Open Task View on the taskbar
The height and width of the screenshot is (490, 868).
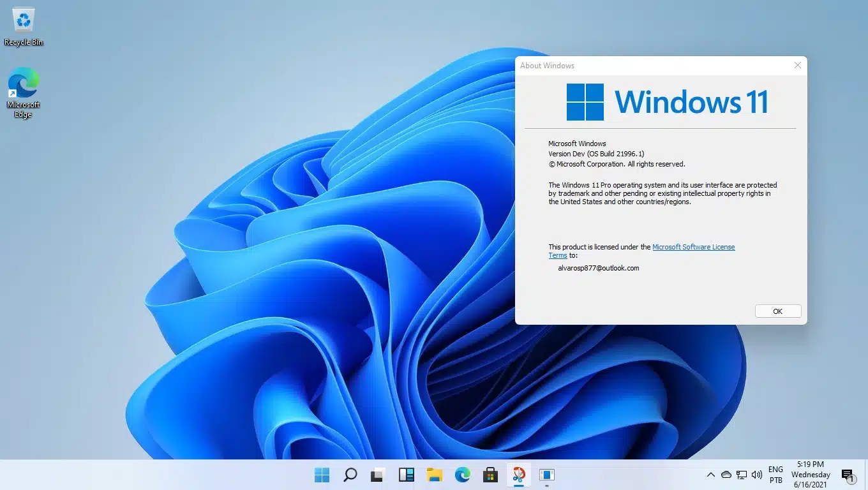[378, 475]
